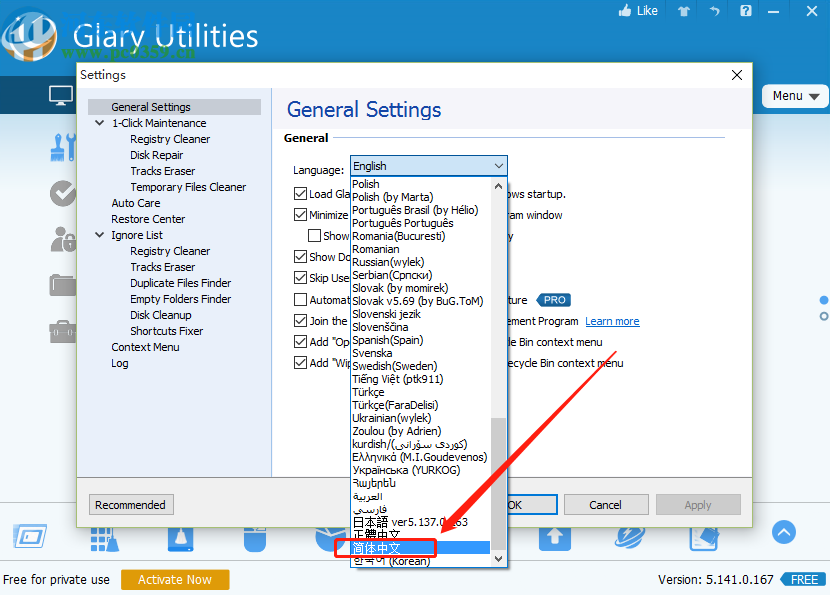830x595 pixels.
Task: Open the Learn more link
Action: coord(612,321)
